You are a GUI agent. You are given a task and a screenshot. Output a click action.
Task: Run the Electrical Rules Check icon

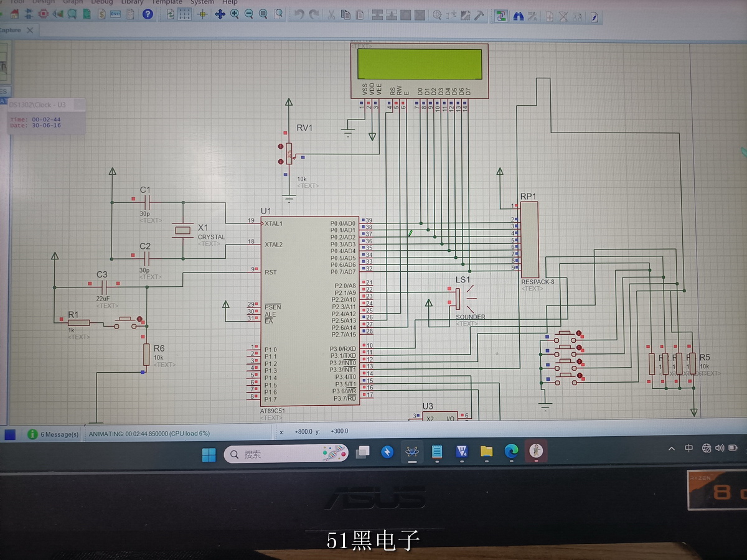point(595,17)
